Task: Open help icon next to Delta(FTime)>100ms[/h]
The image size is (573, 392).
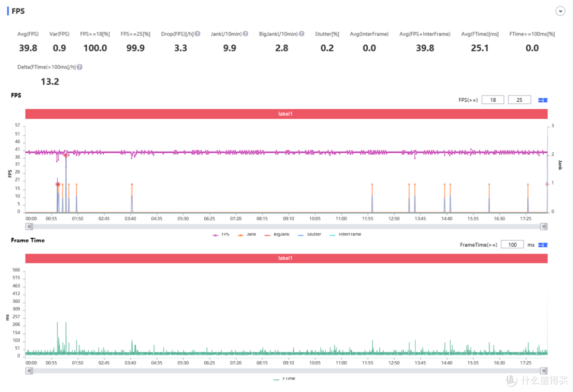Action: tap(80, 67)
